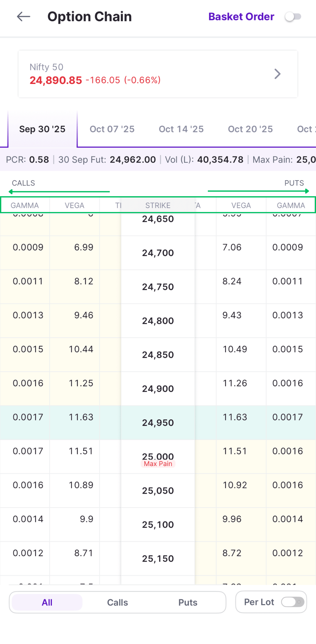Screen dimensions: 316x644
Task: Click the Basket Order label
Action: point(241,17)
